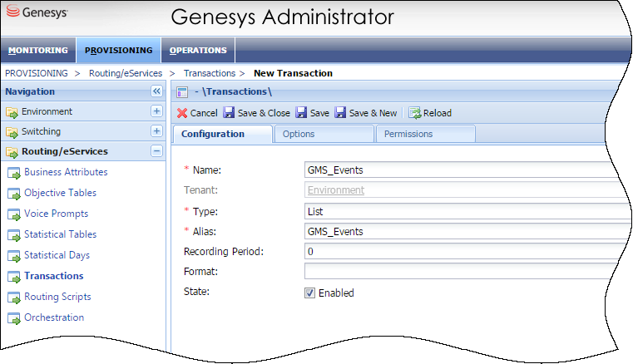Open Voice Prompts in the navigation

click(56, 214)
